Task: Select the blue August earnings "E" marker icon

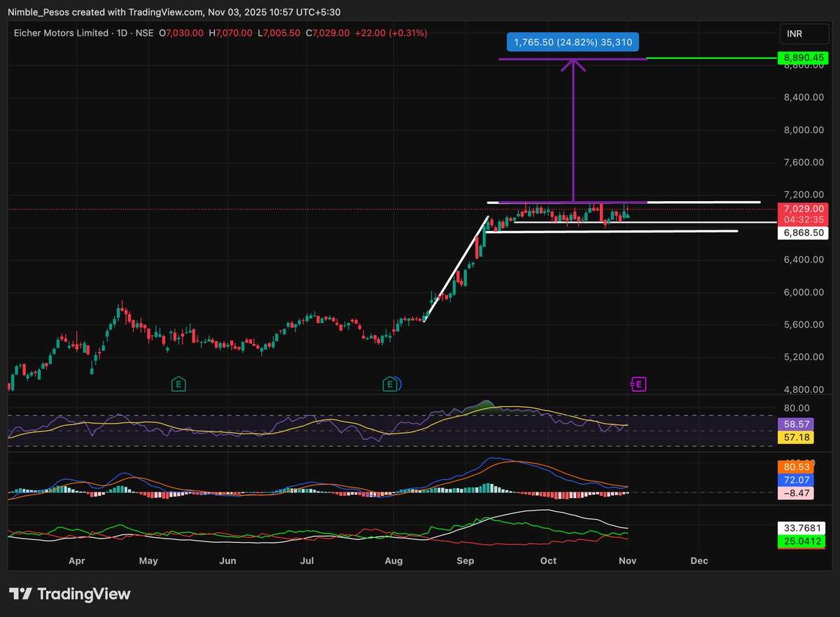Action: click(391, 384)
